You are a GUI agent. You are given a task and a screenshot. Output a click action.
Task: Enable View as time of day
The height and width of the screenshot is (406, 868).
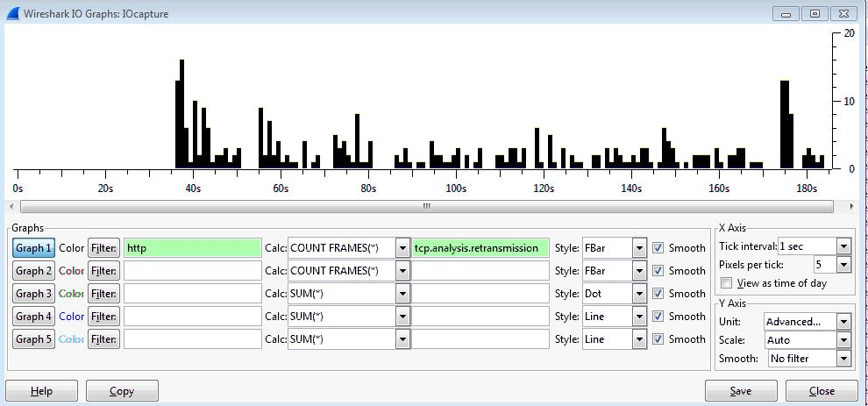(x=726, y=283)
